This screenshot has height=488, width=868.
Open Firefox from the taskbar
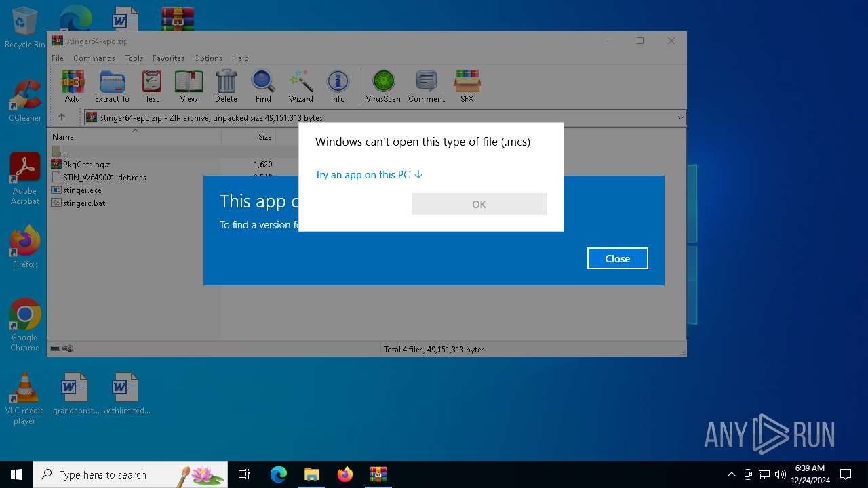point(344,474)
